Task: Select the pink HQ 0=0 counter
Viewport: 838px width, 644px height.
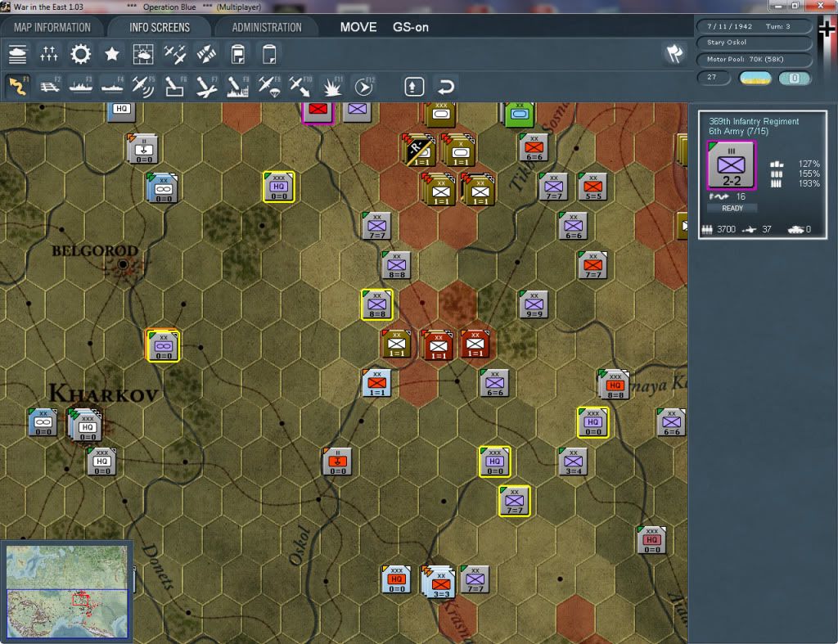Action: 651,540
